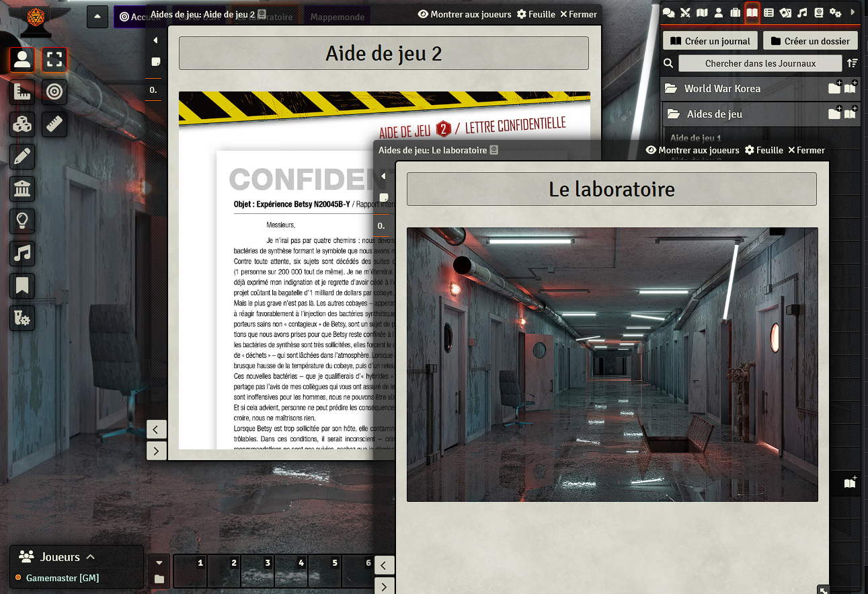Collapse the scene navigation bar arrow
The image size is (868, 594).
[97, 17]
